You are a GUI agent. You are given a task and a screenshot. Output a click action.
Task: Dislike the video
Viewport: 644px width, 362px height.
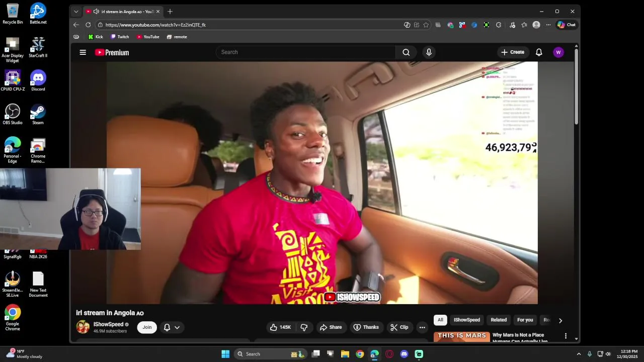[x=304, y=327]
